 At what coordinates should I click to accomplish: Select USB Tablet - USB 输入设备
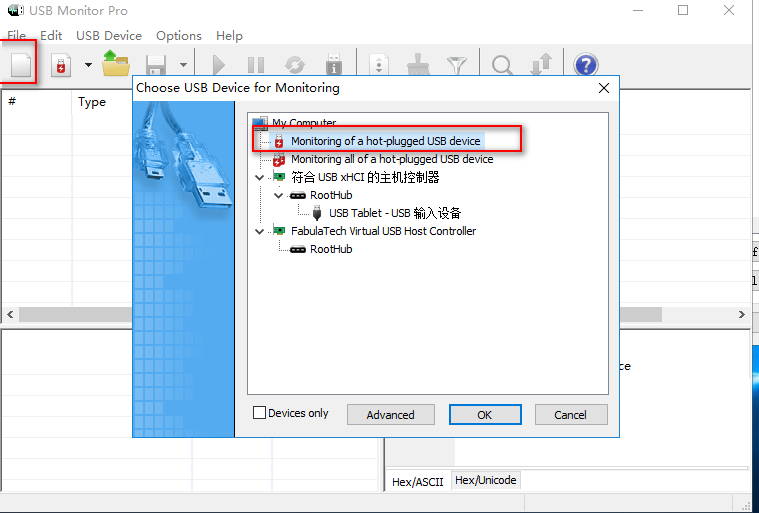point(395,213)
